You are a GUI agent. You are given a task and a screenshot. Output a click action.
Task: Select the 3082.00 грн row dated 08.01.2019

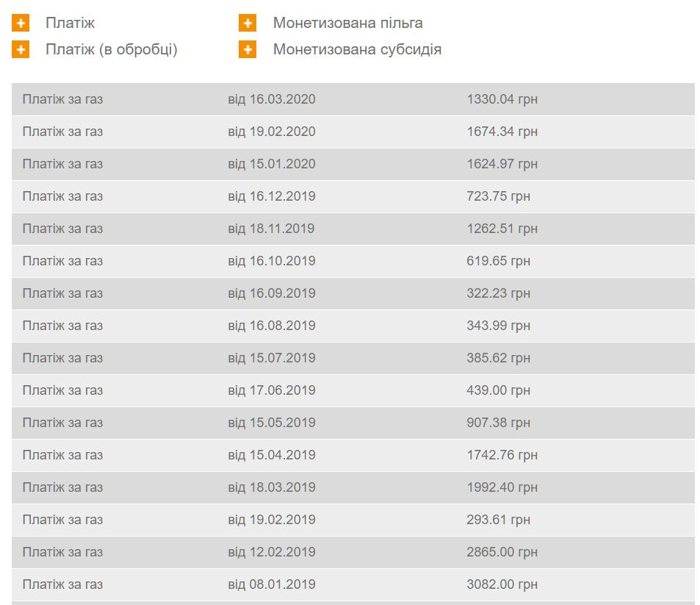tap(353, 584)
